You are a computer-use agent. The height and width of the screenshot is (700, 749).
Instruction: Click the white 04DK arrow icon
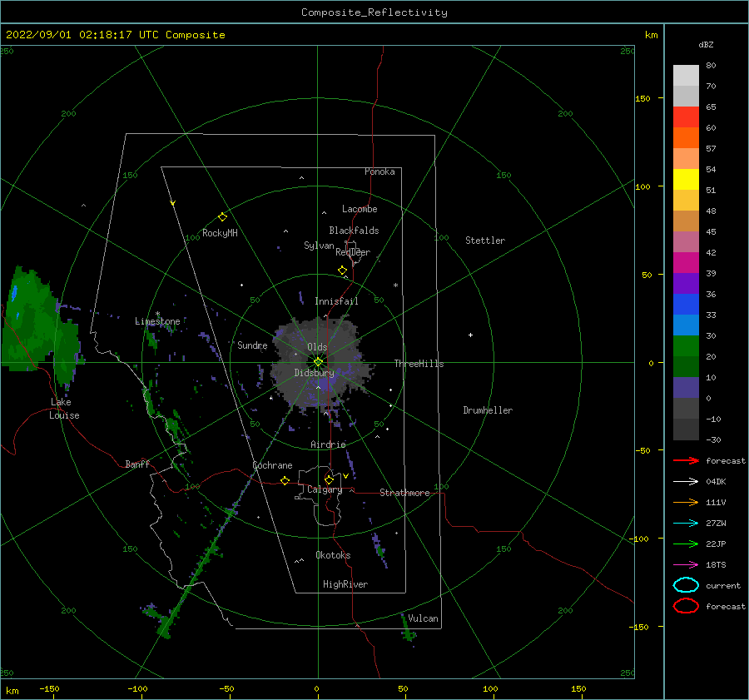click(x=686, y=481)
